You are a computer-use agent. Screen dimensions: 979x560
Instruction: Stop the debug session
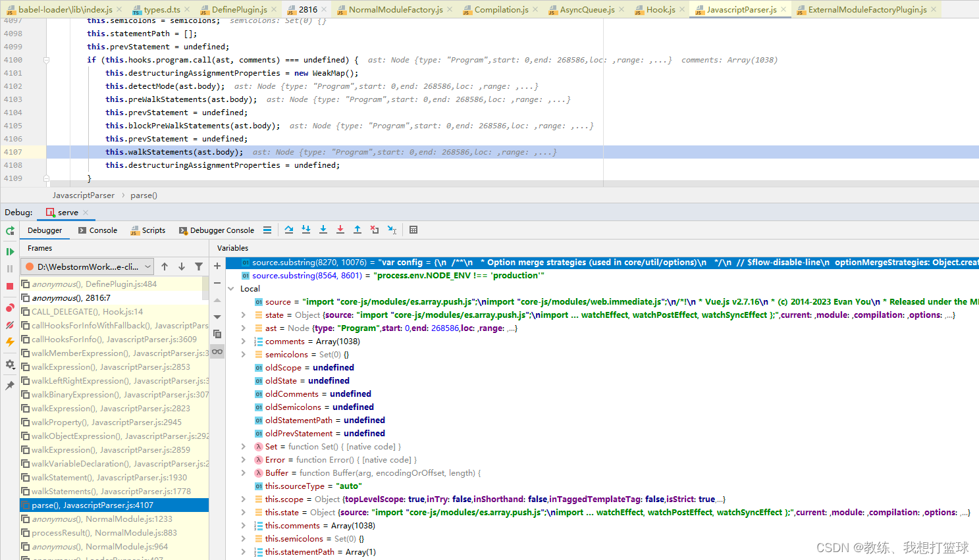pos(10,286)
